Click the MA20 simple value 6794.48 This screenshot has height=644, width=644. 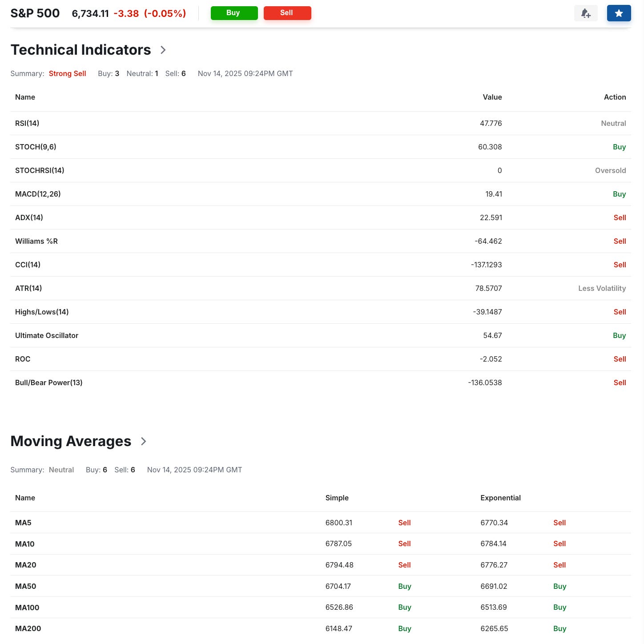[x=340, y=565]
